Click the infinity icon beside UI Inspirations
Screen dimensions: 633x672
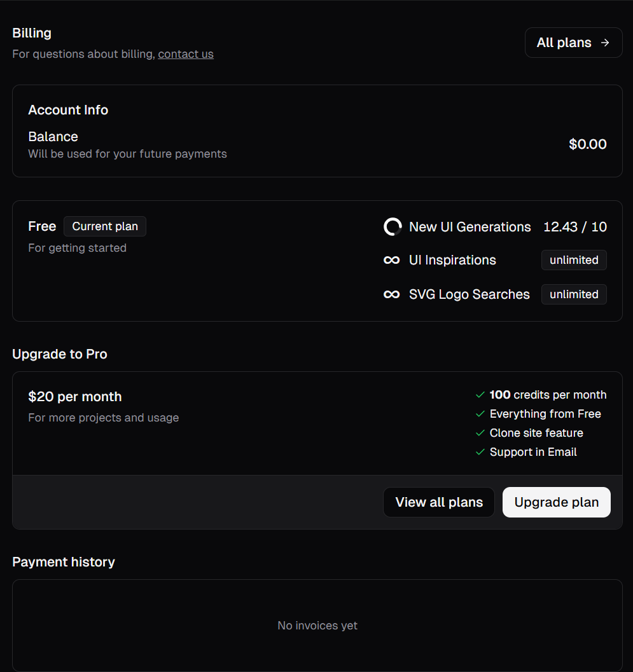391,260
